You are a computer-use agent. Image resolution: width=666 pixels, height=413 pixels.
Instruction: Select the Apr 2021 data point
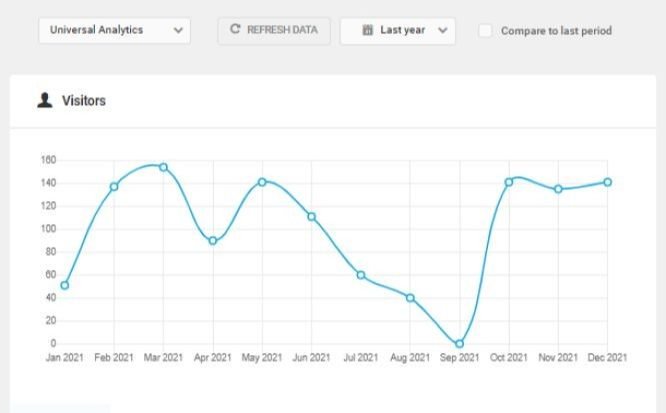pyautogui.click(x=213, y=241)
